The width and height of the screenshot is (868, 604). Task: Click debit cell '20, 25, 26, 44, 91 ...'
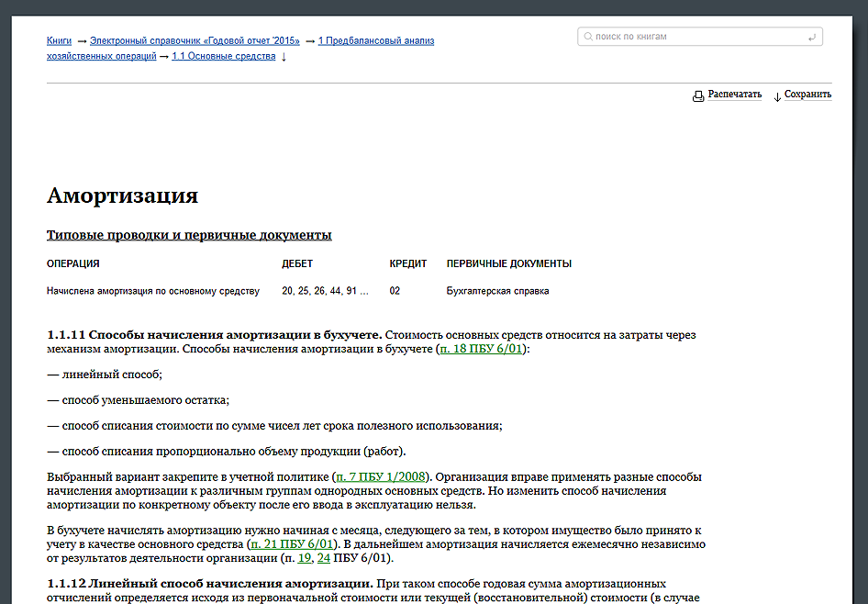point(325,291)
